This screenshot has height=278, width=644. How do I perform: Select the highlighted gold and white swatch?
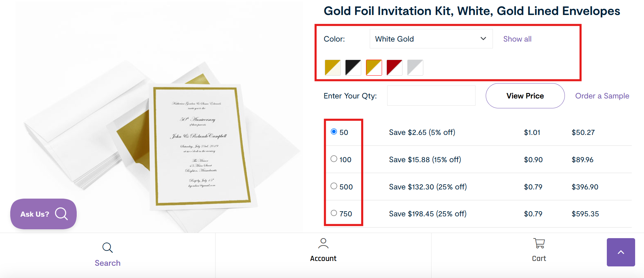[x=374, y=67]
